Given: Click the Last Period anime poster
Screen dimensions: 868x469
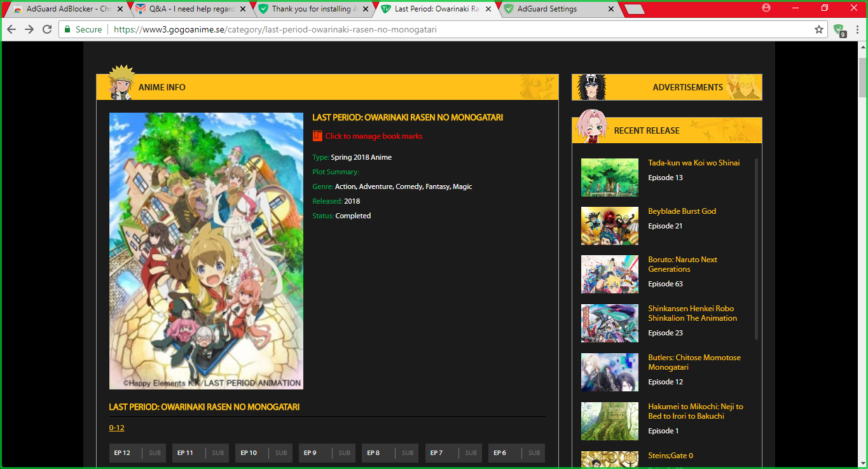Looking at the screenshot, I should click(x=206, y=251).
